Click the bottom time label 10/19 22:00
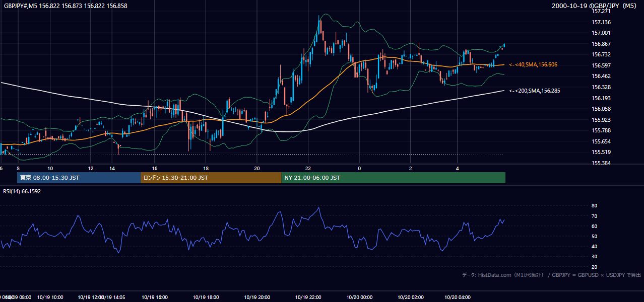 tap(308, 297)
